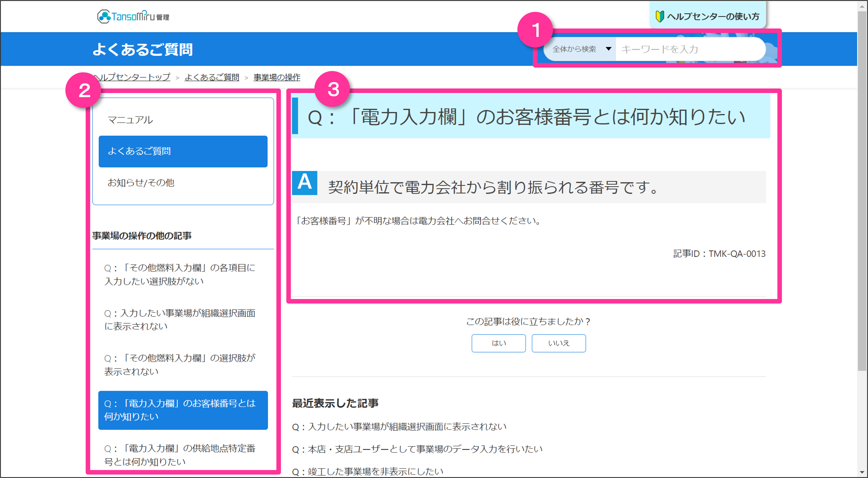Open recent article 本店・支店ユーザーとして事業場のデータ入力
Viewport: 868px width, 478px height.
[417, 449]
